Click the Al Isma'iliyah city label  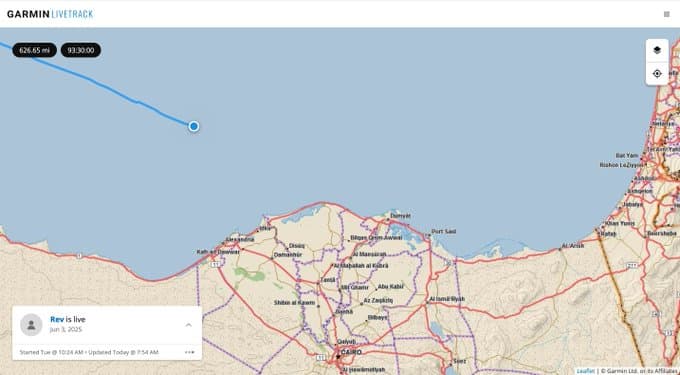(447, 299)
